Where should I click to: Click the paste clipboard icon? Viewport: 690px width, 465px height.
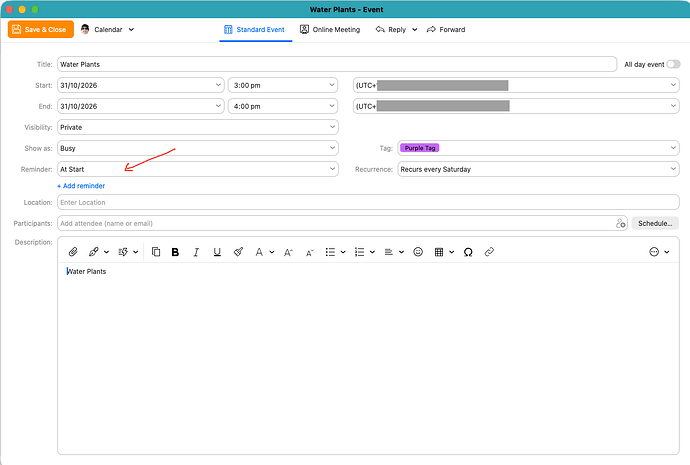(156, 252)
